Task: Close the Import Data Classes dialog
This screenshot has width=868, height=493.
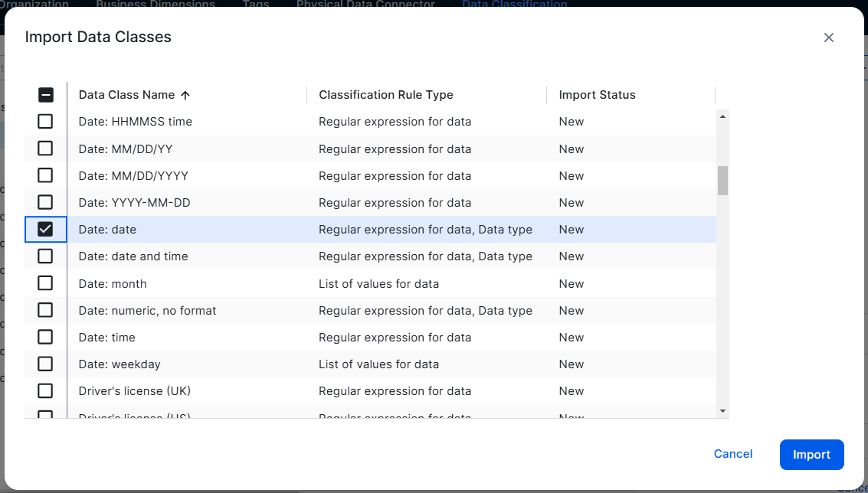Action: [828, 38]
